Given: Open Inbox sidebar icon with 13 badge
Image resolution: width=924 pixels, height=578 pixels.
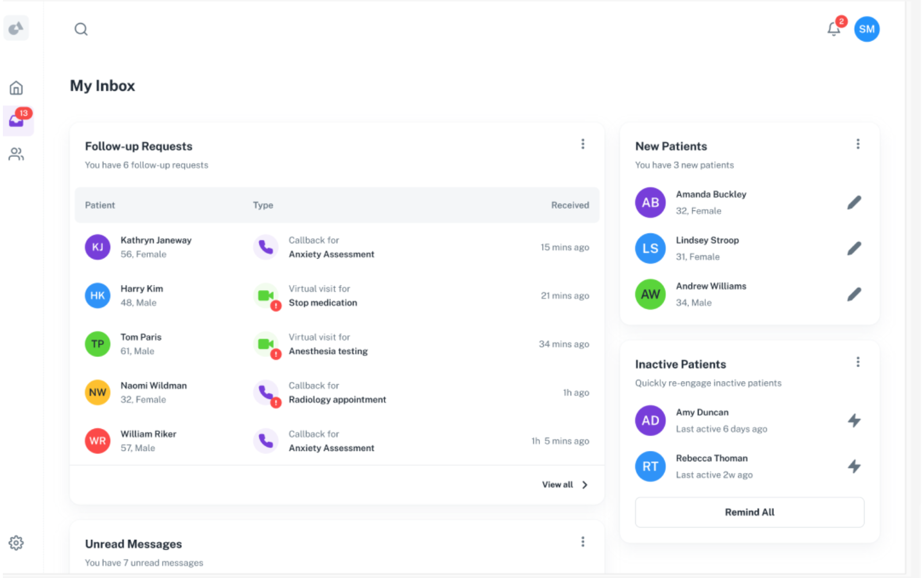Looking at the screenshot, I should pos(18,120).
